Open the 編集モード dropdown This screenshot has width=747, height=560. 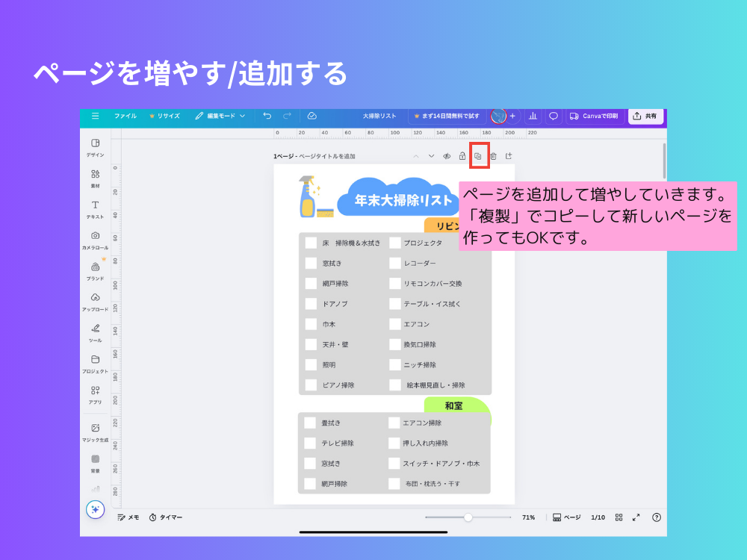220,116
